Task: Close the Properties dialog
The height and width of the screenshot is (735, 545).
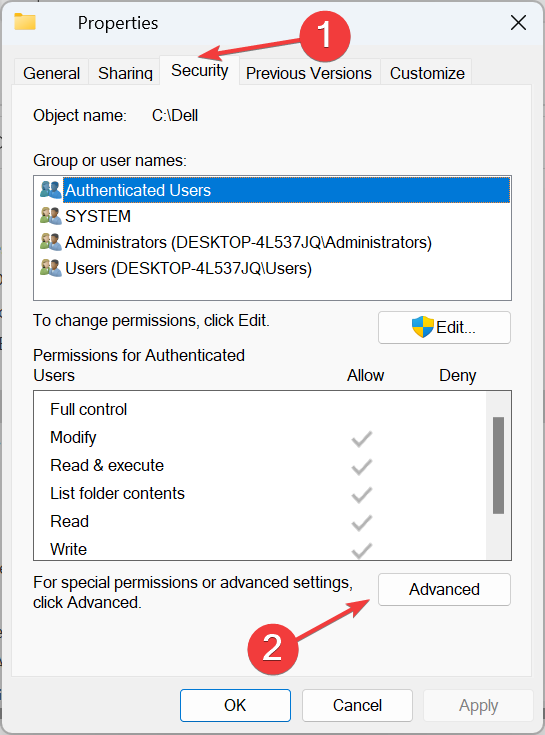Action: 518,22
